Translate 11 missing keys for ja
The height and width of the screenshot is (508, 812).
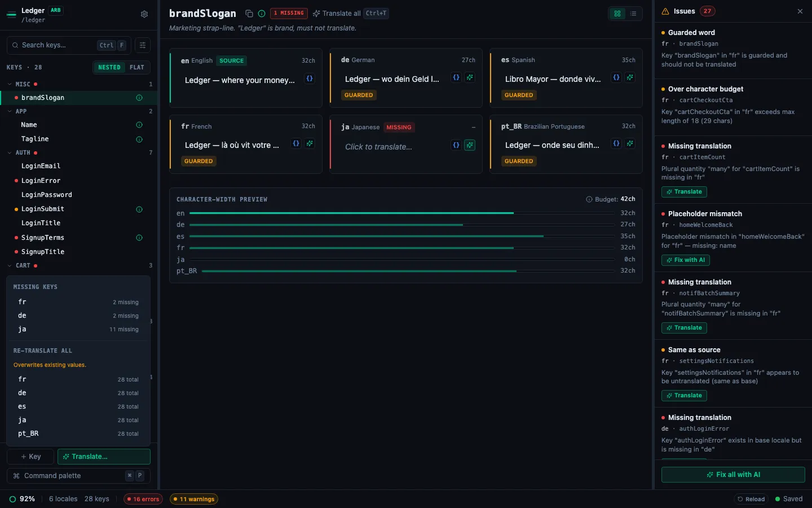[x=78, y=329]
